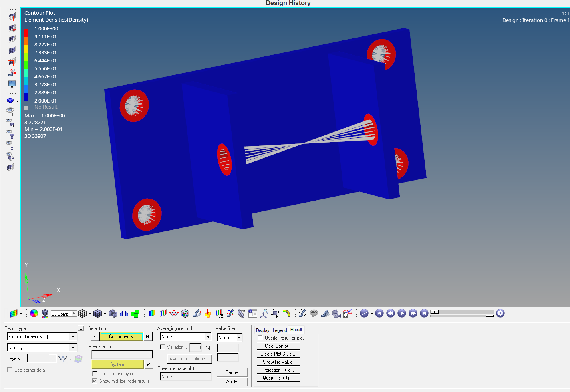
Task: Click the Apply button
Action: click(232, 382)
